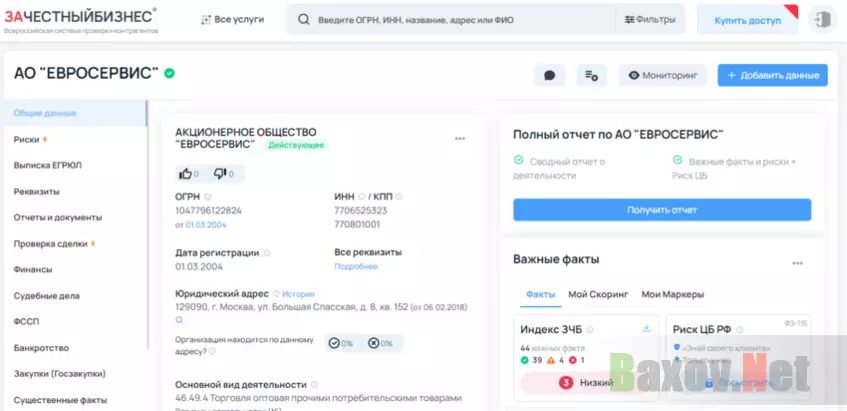The image size is (847, 411).
Task: Click info icon beside Юридический адрес
Action: pyautogui.click(x=276, y=294)
